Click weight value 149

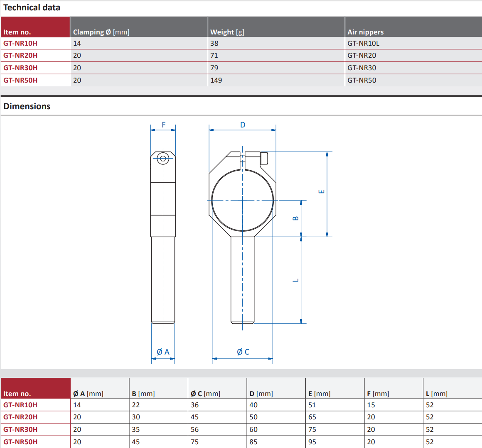click(216, 80)
